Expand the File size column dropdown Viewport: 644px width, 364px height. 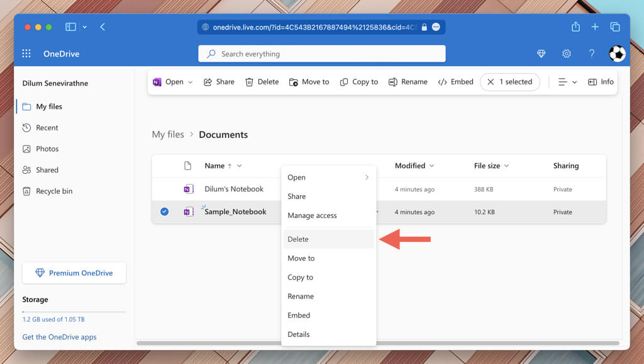pos(507,166)
